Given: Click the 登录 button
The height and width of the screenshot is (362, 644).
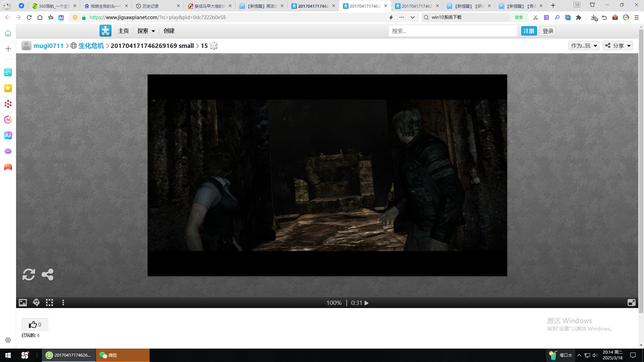Looking at the screenshot, I should click(x=548, y=31).
